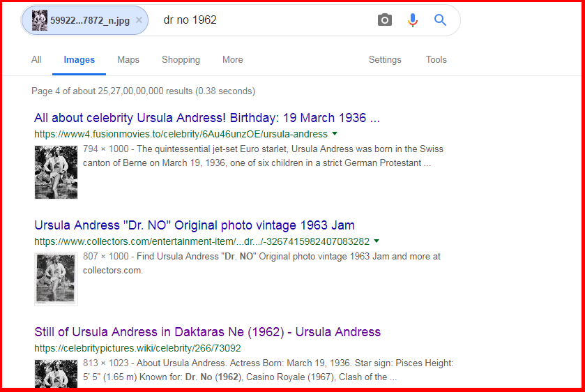Open the search Tools options
The width and height of the screenshot is (585, 392).
point(436,60)
